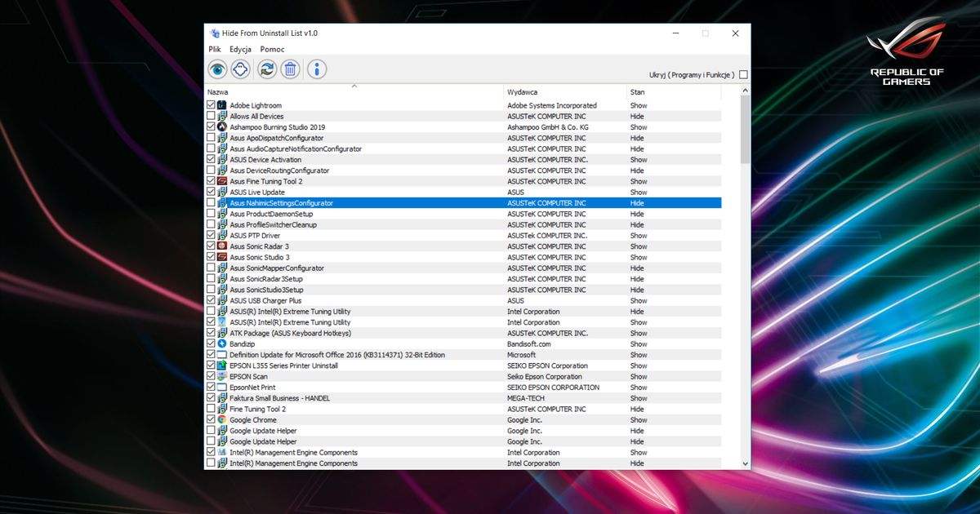Click the Asus Sonic Radar 3 icon

pyautogui.click(x=222, y=246)
